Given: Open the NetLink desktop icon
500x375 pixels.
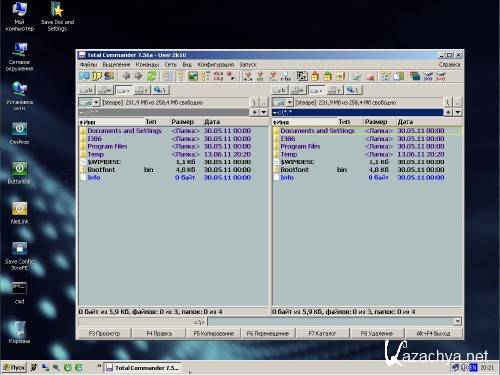Looking at the screenshot, I should [19, 213].
